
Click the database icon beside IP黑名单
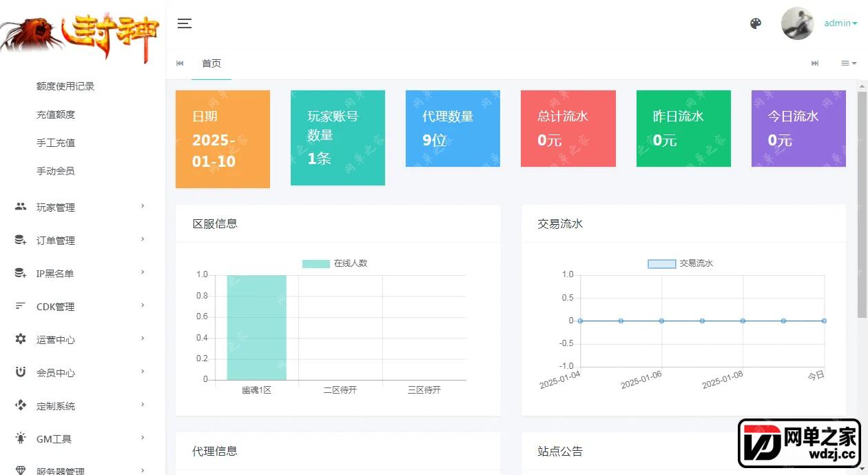[x=21, y=273]
